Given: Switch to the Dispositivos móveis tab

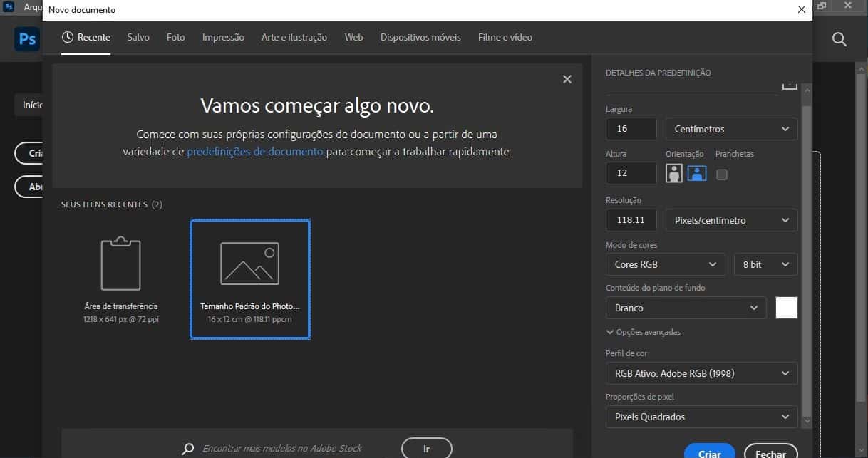Looking at the screenshot, I should (x=420, y=37).
